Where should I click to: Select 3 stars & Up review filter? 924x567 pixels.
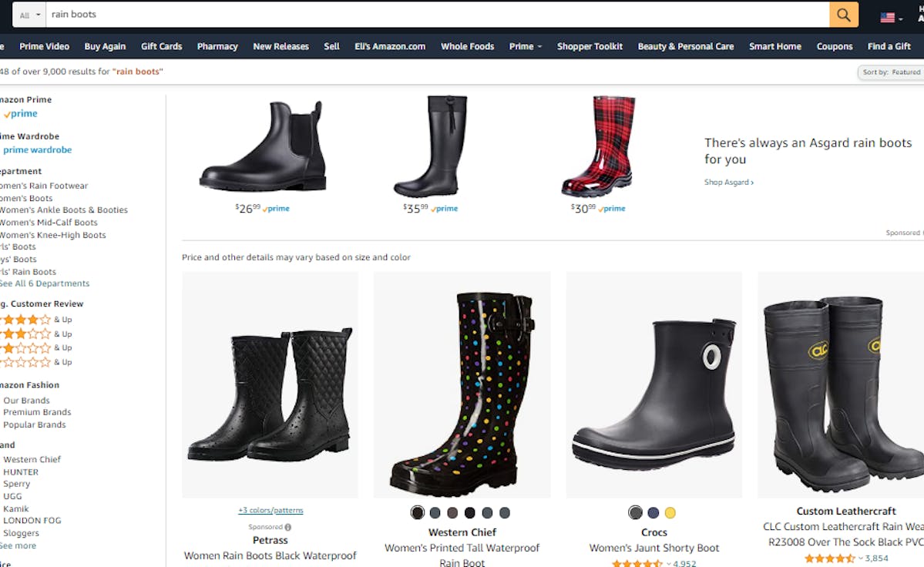coord(36,334)
